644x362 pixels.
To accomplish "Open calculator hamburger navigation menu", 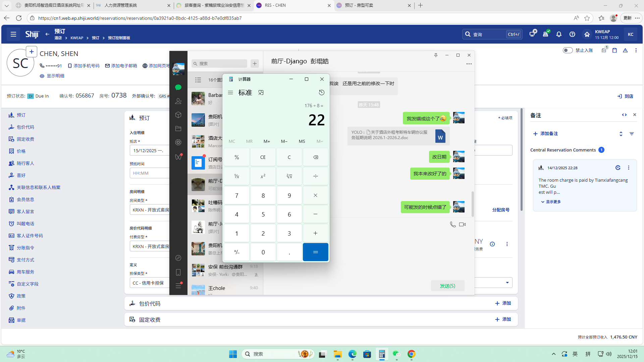I will 230,93.
